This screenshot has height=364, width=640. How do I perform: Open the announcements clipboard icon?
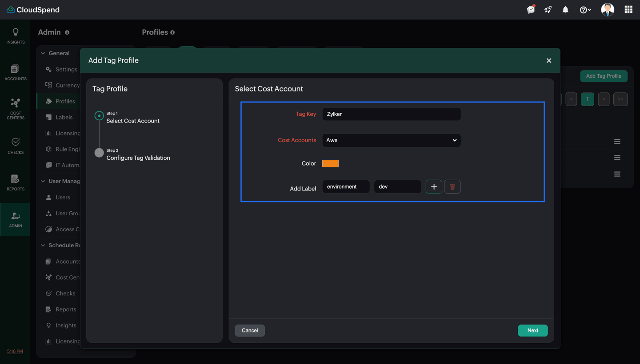(531, 9)
